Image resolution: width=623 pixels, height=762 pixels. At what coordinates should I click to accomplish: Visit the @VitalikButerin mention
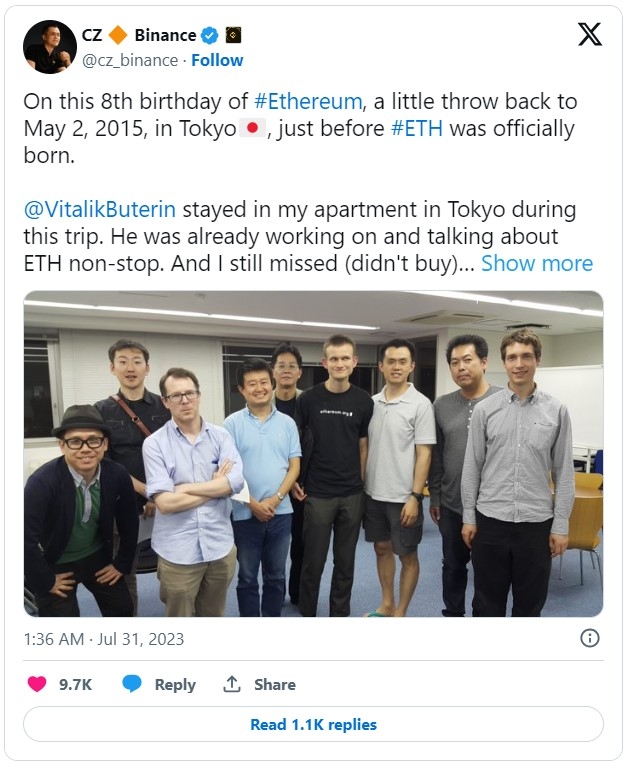[x=100, y=209]
